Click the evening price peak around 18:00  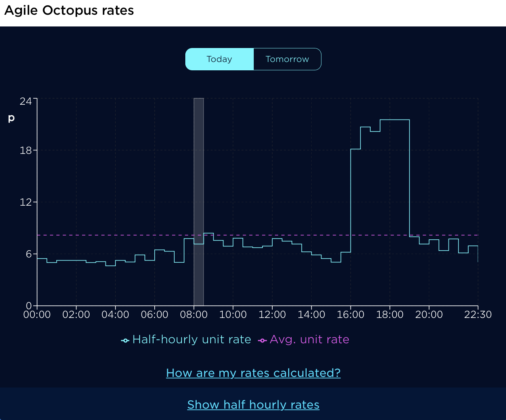tap(393, 120)
